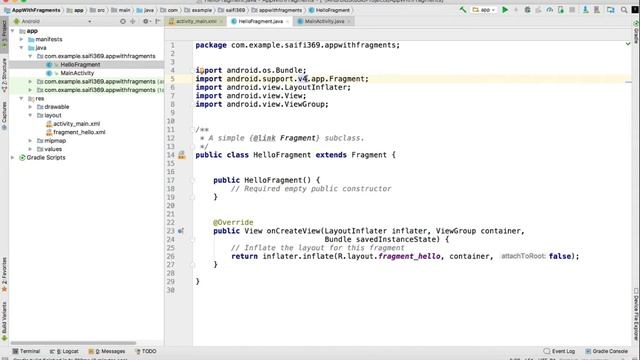Screen dimensions: 640x360
Task: Open the Captures side tab
Action: click(x=4, y=116)
